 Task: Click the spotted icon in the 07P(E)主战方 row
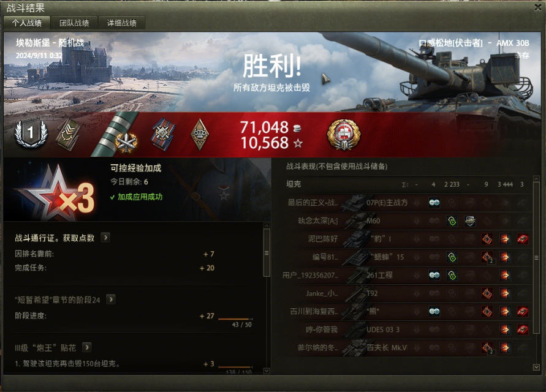[434, 203]
